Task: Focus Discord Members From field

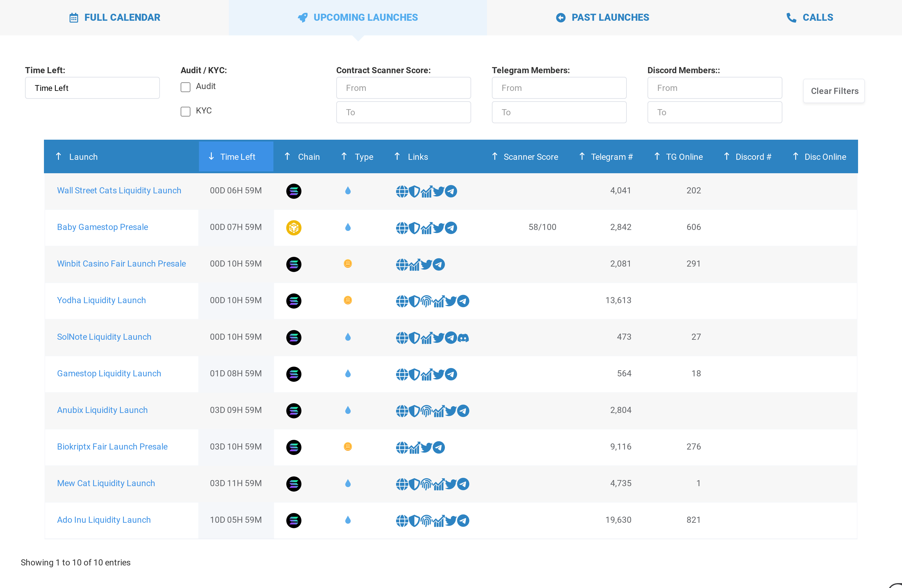Action: [x=715, y=88]
